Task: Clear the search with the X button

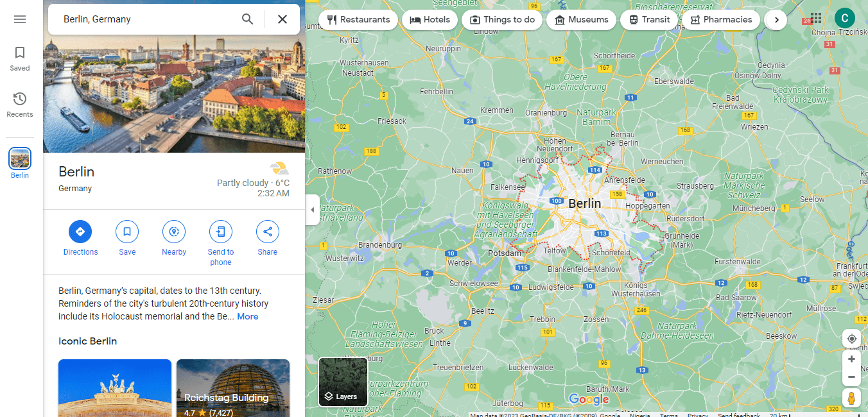Action: click(x=282, y=19)
